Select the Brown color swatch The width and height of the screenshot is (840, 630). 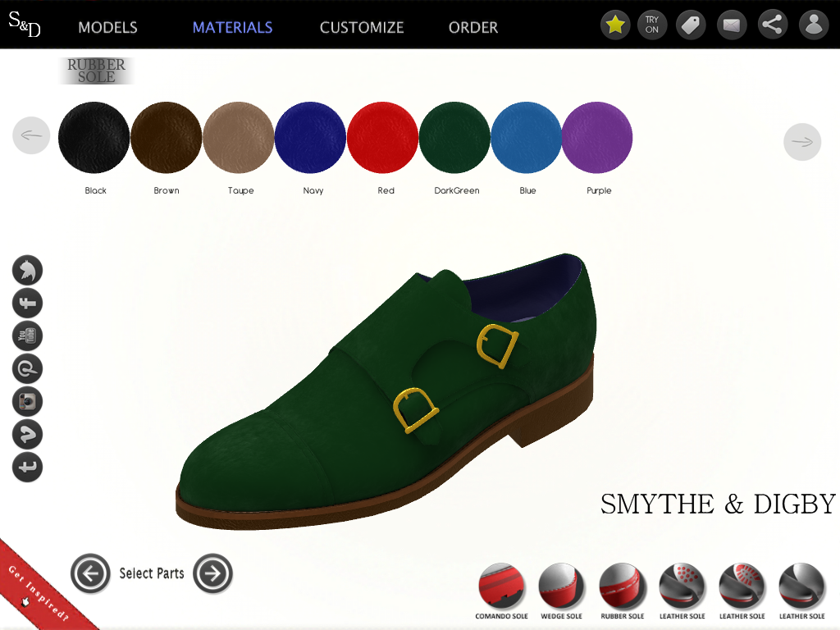166,138
